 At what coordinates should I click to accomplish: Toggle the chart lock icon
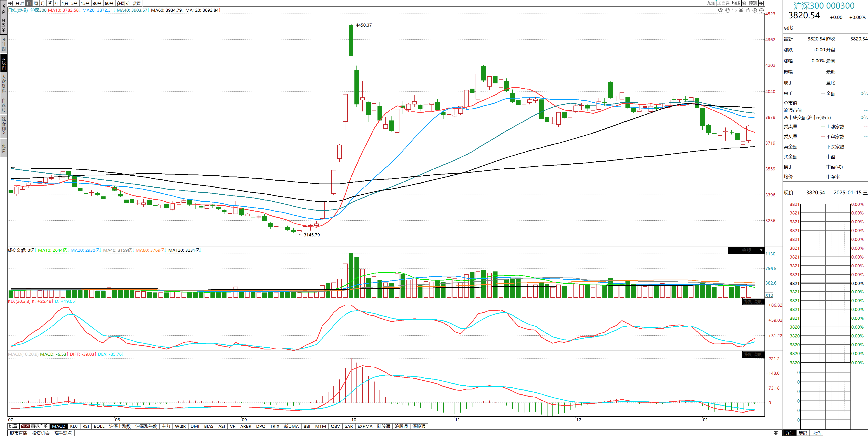(x=748, y=10)
